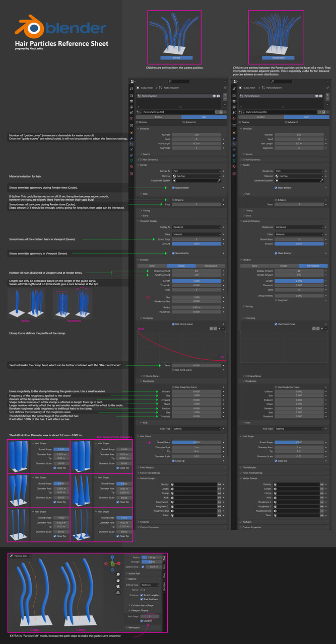Select Hair tab in left panel
336x644 pixels.
(204, 117)
